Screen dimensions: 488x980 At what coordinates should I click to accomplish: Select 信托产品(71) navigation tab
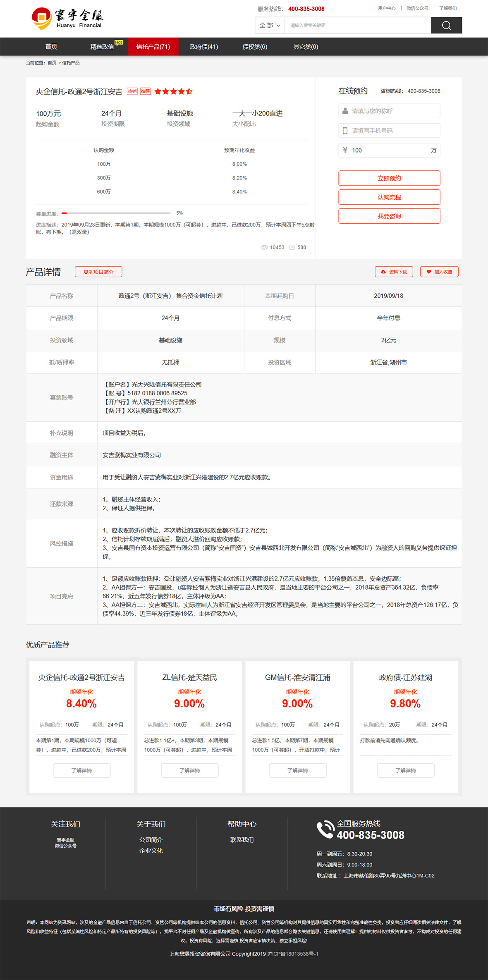tap(153, 47)
